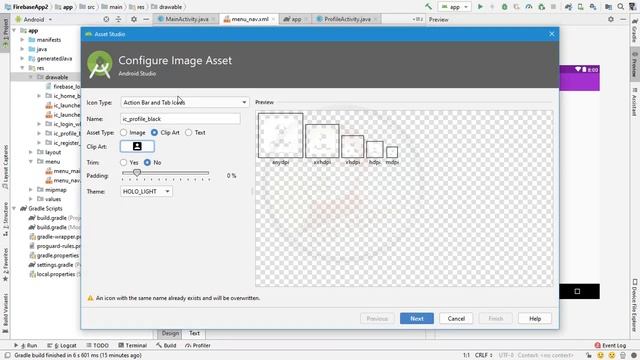Open the TODO tool window

97,345
